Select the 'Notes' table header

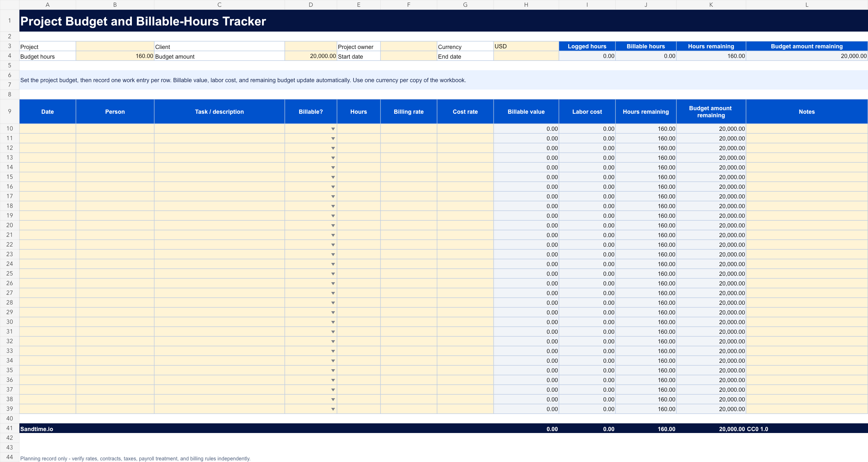pos(807,111)
